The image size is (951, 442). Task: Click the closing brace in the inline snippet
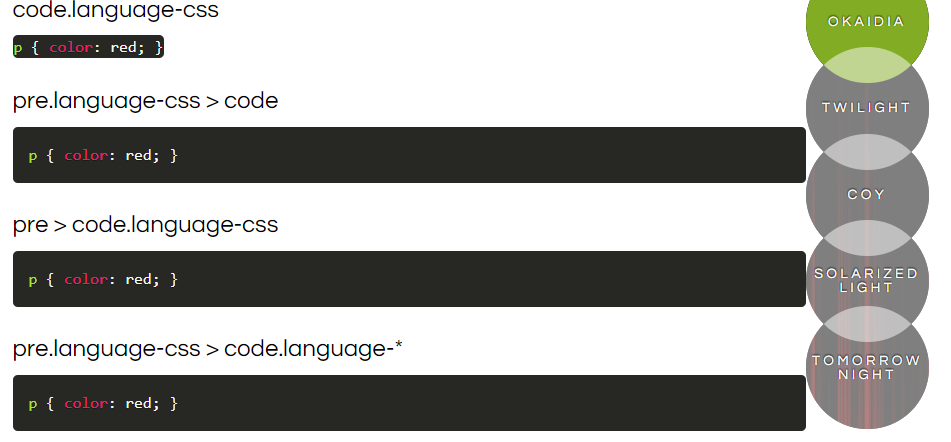point(158,47)
